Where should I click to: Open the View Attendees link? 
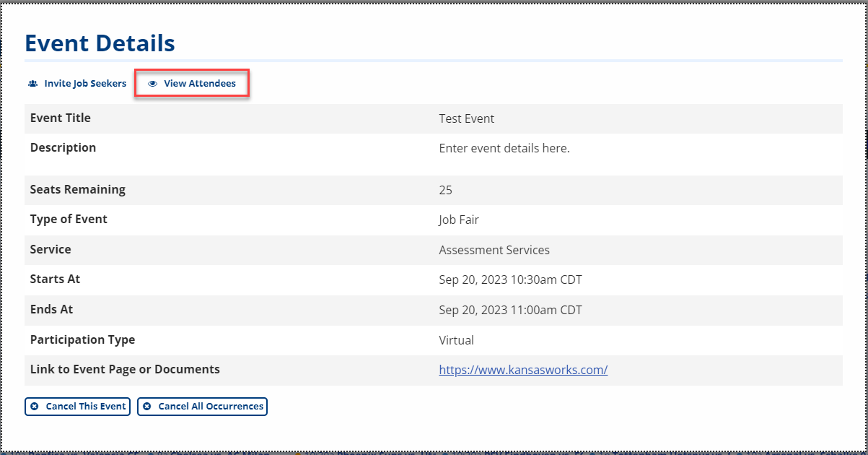point(199,84)
